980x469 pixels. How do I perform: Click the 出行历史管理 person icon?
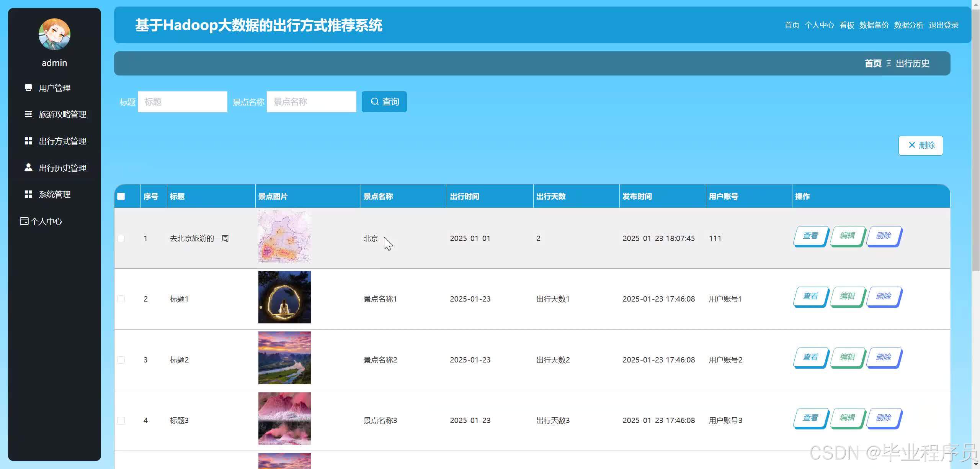point(28,167)
